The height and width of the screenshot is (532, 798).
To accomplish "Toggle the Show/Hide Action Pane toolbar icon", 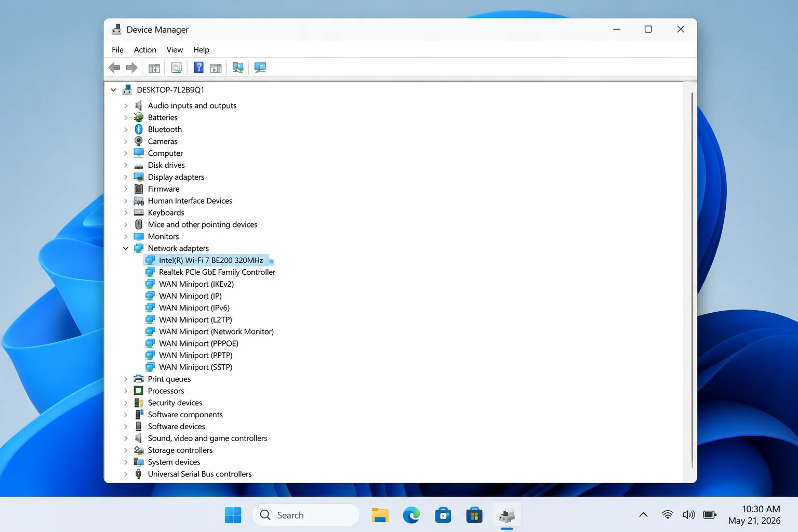I will [216, 68].
